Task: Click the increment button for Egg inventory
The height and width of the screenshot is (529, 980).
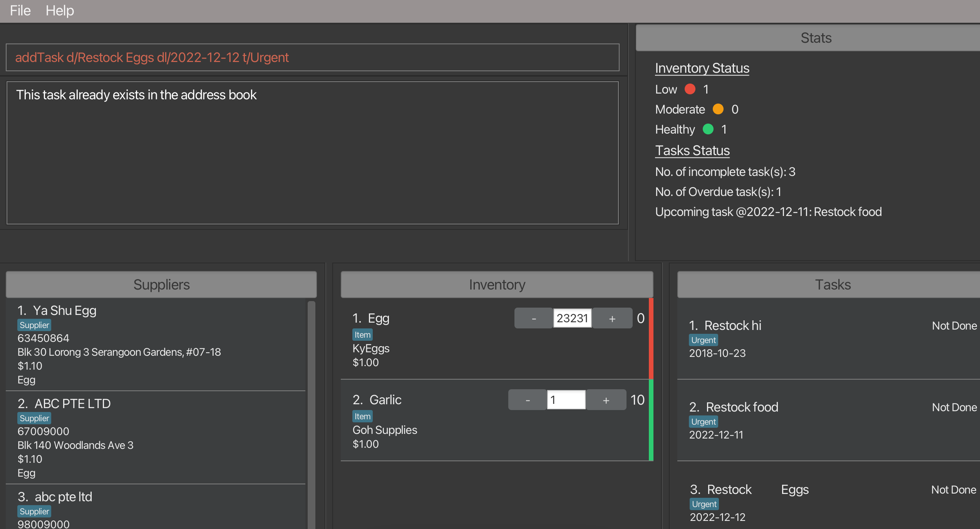Action: click(609, 318)
